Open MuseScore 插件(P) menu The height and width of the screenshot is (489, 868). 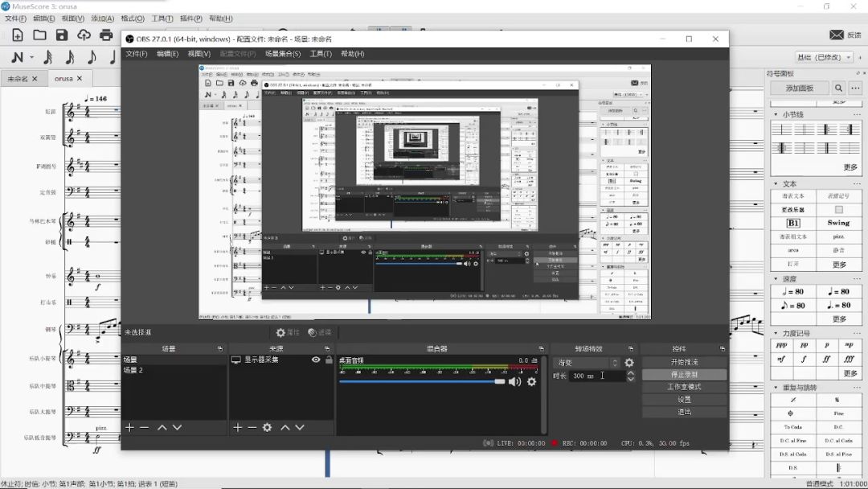(191, 18)
